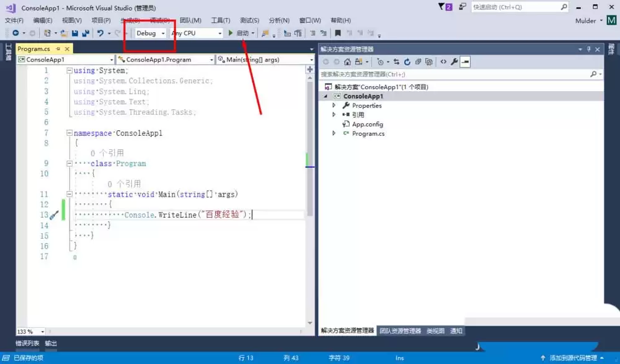Viewport: 620px width, 364px height.
Task: Select the Save All icon on the toolbar
Action: click(87, 33)
